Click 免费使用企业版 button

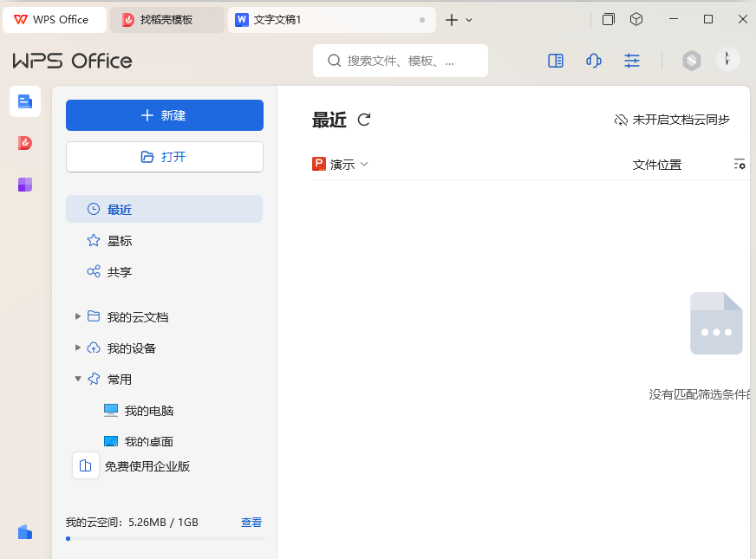pos(132,466)
